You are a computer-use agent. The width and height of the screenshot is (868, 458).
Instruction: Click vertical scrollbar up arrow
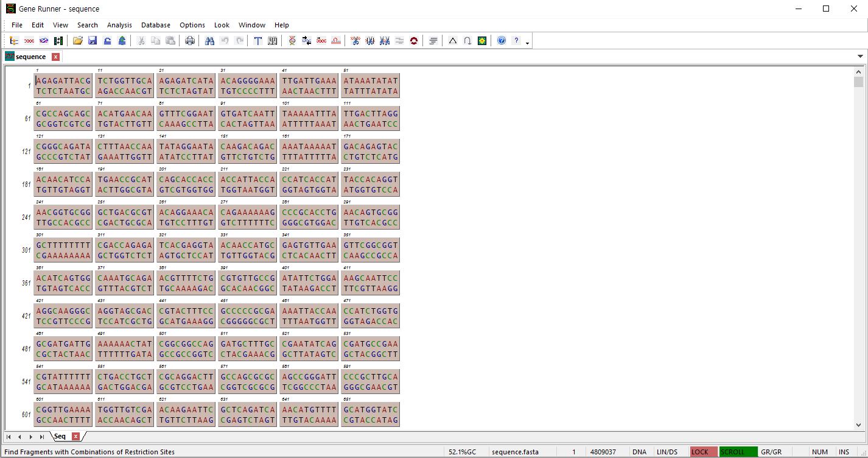click(858, 71)
